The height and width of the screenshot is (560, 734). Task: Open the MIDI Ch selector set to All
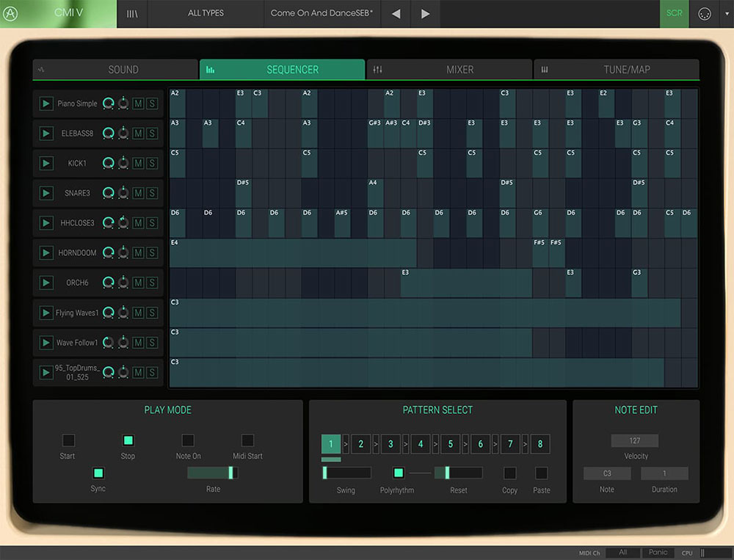622,553
